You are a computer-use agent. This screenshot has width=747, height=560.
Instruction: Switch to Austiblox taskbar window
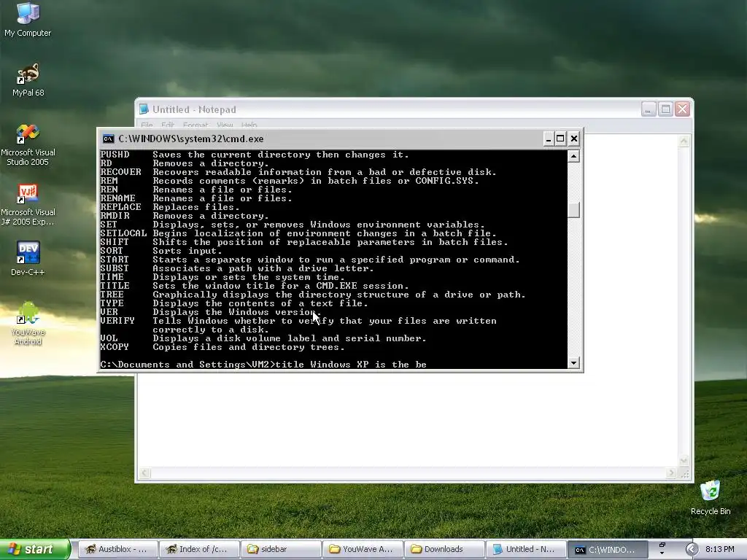point(117,549)
